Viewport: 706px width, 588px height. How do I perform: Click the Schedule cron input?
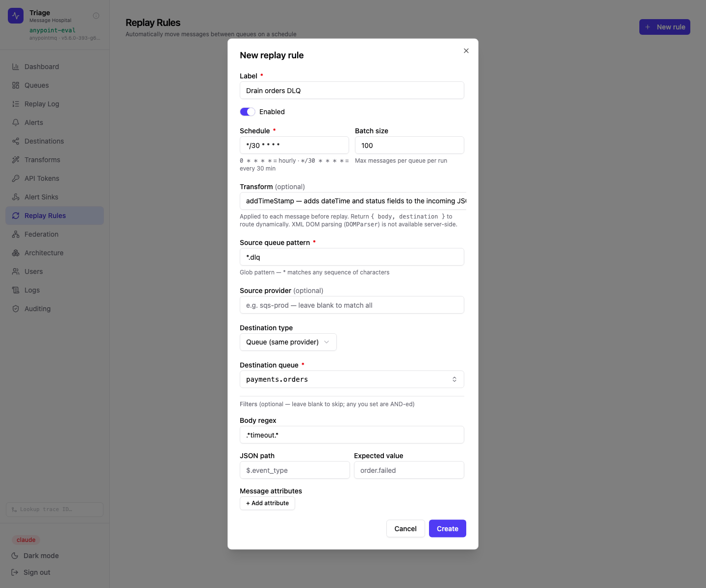point(294,146)
